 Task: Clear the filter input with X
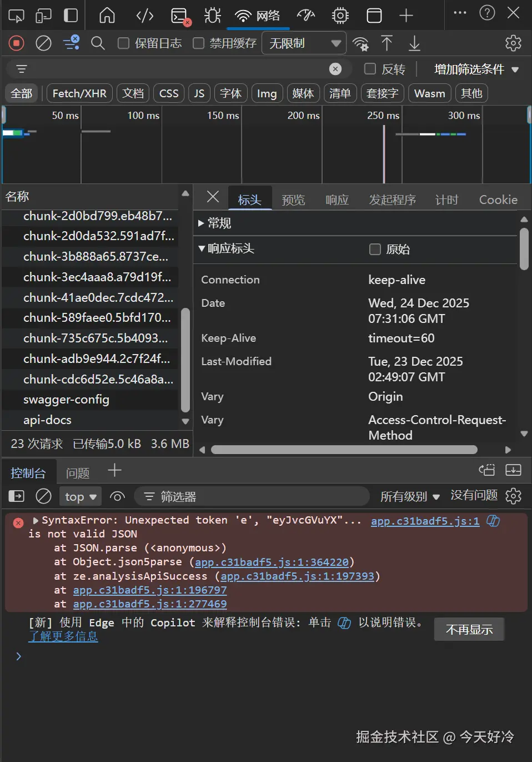335,69
